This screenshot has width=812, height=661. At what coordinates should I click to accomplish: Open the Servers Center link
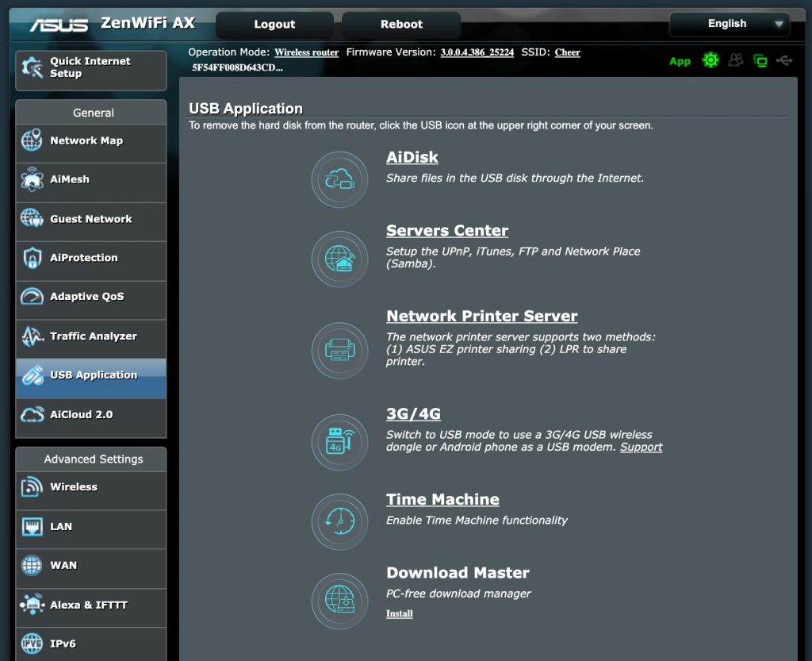(x=447, y=230)
